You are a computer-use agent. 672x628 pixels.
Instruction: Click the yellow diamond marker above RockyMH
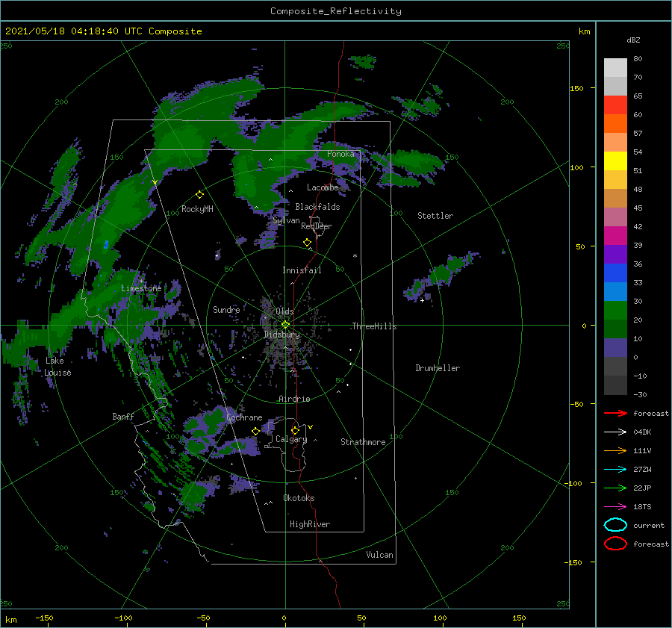pyautogui.click(x=199, y=195)
